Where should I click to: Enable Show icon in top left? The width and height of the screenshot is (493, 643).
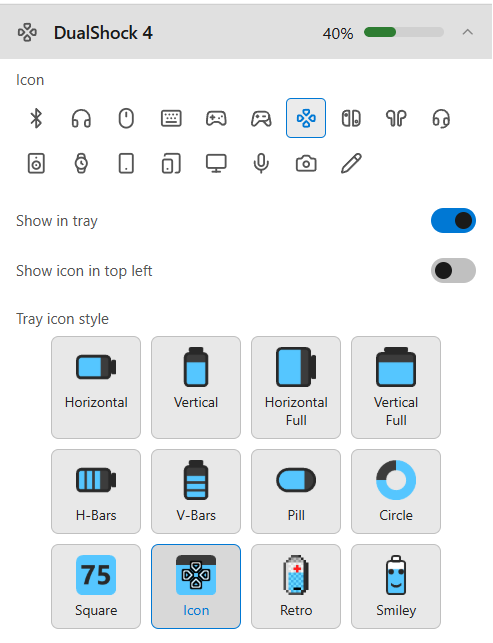tap(453, 271)
